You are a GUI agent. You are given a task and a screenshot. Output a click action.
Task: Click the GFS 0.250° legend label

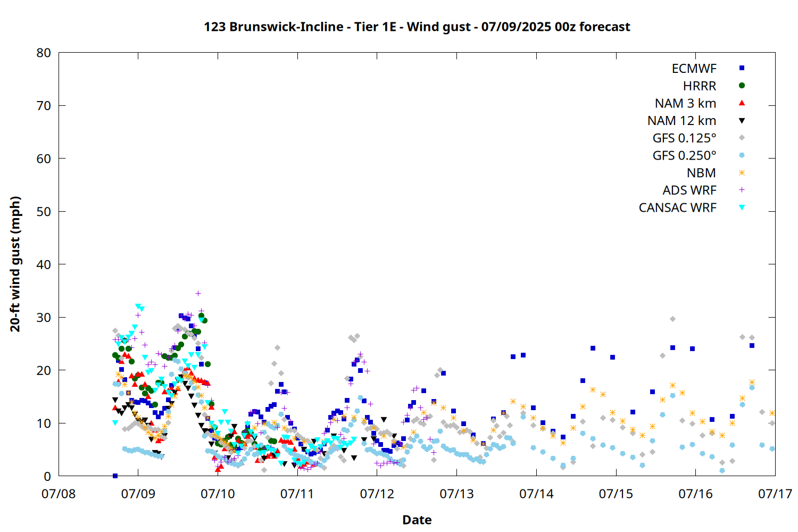684,156
